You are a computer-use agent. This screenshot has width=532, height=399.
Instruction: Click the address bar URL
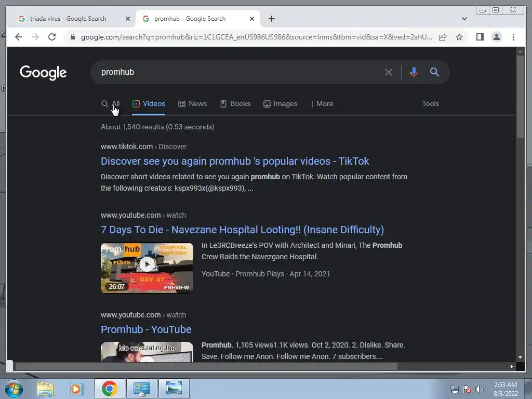point(257,37)
